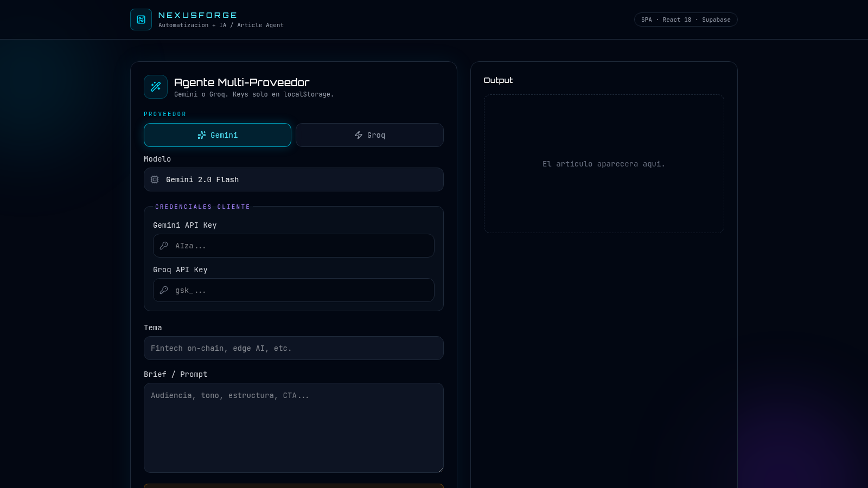Click the Output placeholder area
This screenshot has height=488, width=868.
click(x=604, y=164)
